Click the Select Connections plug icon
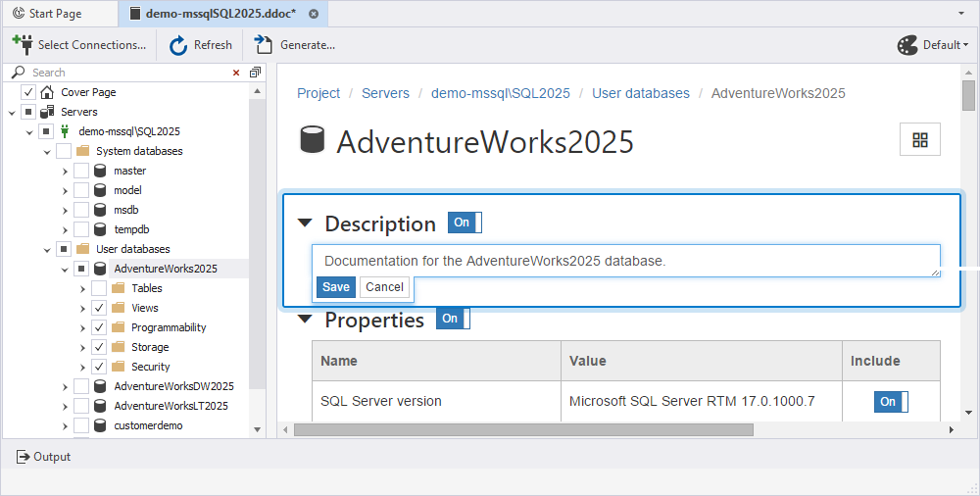 pyautogui.click(x=23, y=44)
